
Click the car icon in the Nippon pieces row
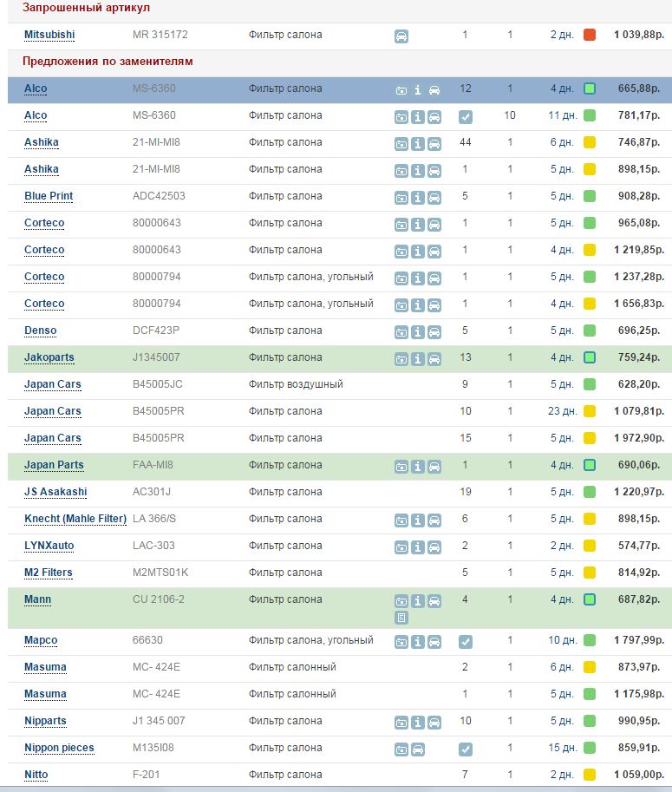pos(417,749)
